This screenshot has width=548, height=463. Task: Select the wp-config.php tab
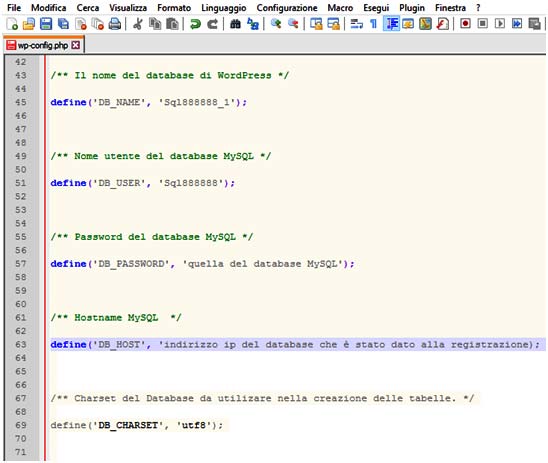pyautogui.click(x=43, y=45)
